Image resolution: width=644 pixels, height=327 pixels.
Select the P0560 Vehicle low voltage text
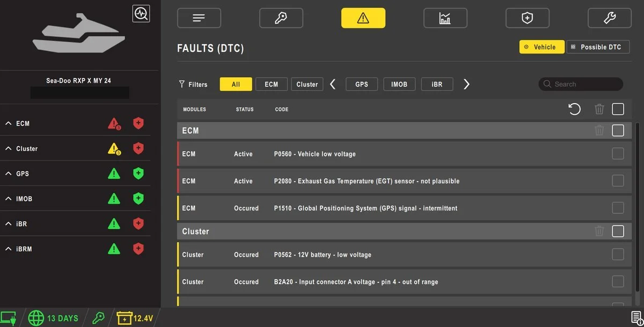coord(314,154)
